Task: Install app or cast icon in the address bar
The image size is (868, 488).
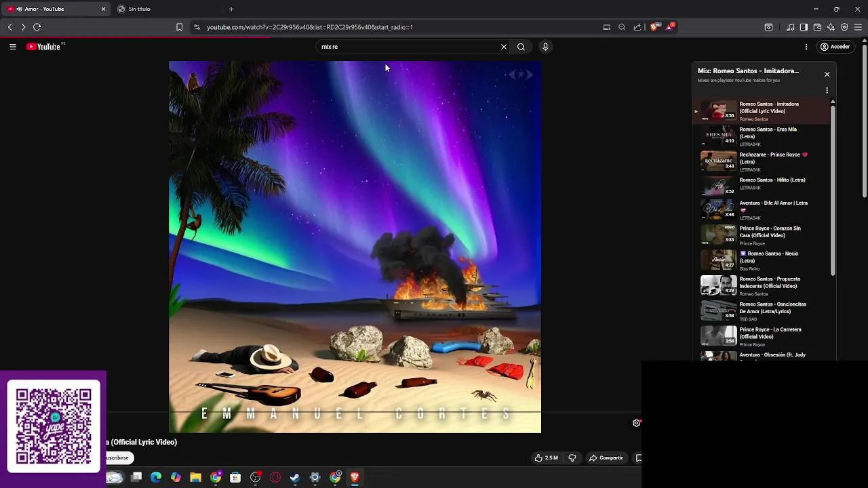Action: (x=607, y=27)
